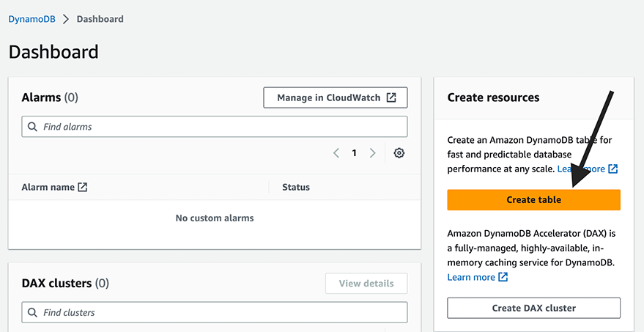
Task: Click the magnifier icon in Find alarms
Action: [x=32, y=127]
